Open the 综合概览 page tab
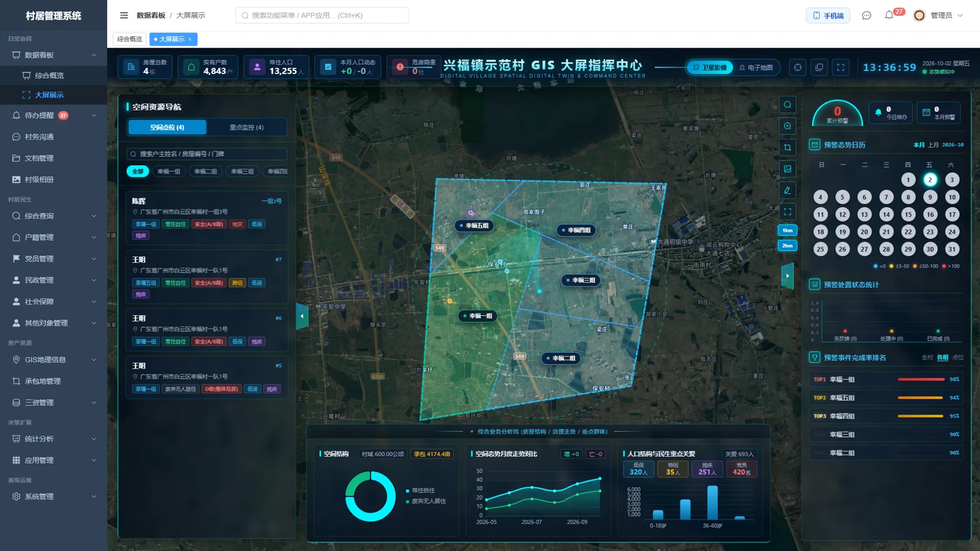Image resolution: width=980 pixels, height=551 pixels. [129, 39]
